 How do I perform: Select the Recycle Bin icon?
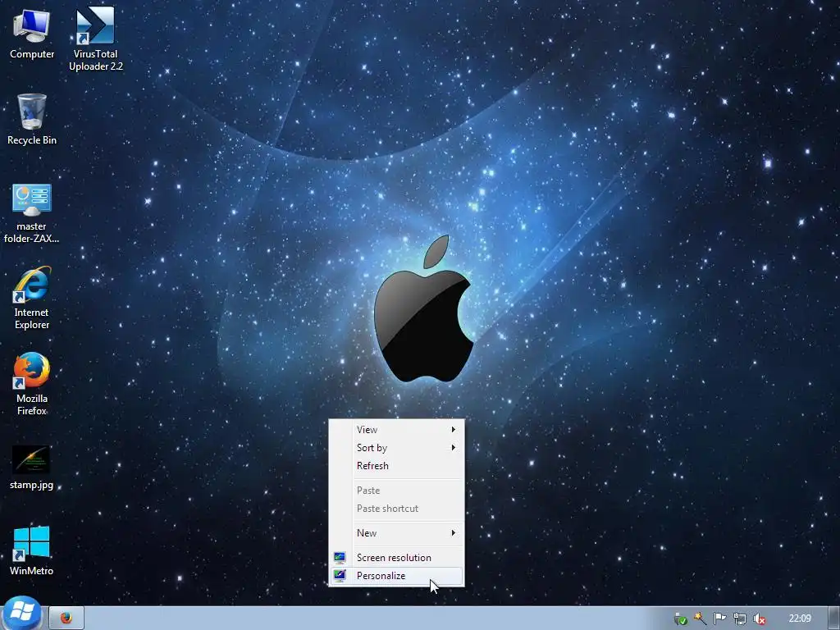(32, 119)
